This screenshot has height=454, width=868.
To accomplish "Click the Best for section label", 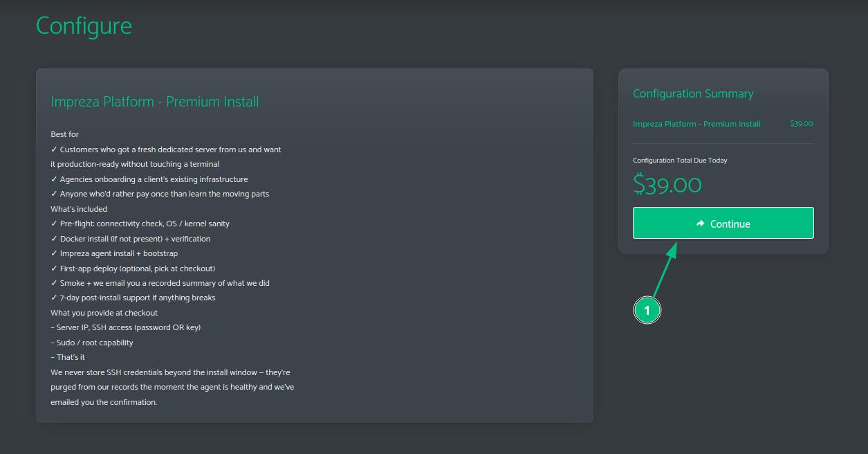I will tap(65, 134).
